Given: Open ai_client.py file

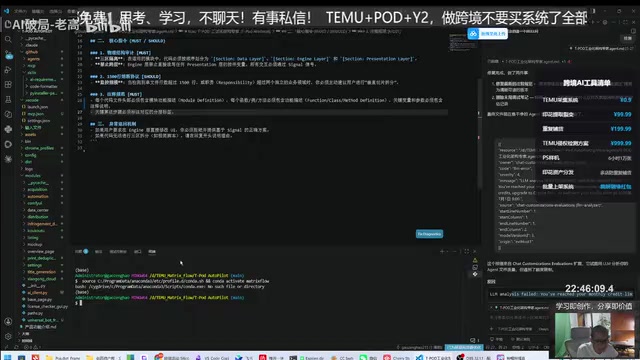Looking at the screenshot, I should point(37,293).
